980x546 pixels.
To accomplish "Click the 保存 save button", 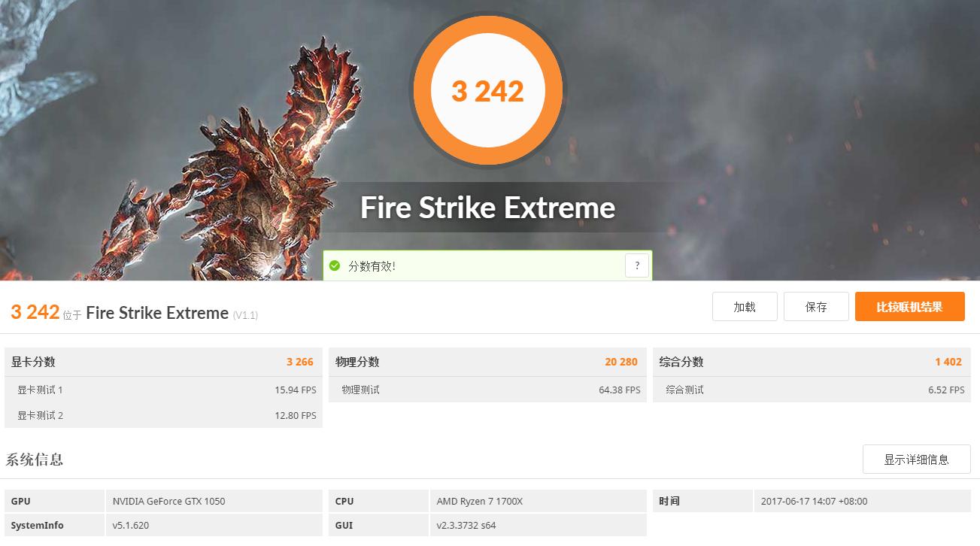I will point(816,307).
